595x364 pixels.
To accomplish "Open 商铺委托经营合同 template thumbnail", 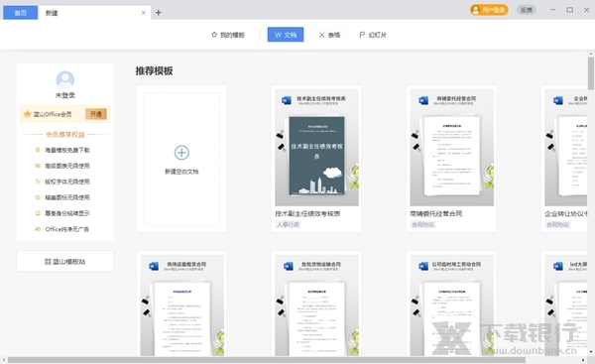I will click(451, 147).
